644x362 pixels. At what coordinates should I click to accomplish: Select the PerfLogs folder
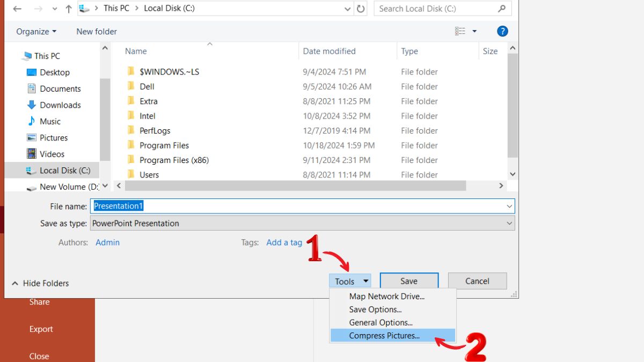pyautogui.click(x=155, y=131)
